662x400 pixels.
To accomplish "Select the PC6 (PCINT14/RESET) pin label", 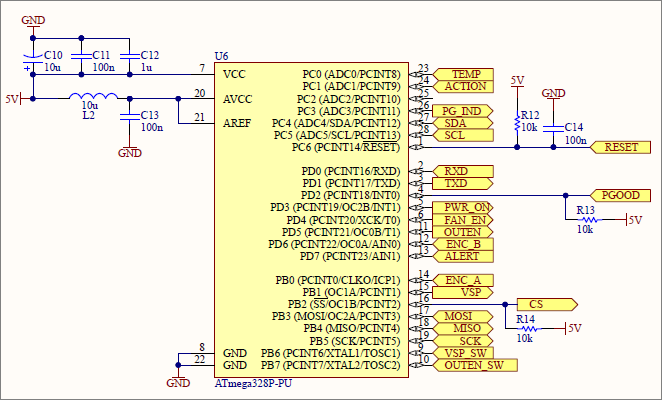I will pos(346,147).
